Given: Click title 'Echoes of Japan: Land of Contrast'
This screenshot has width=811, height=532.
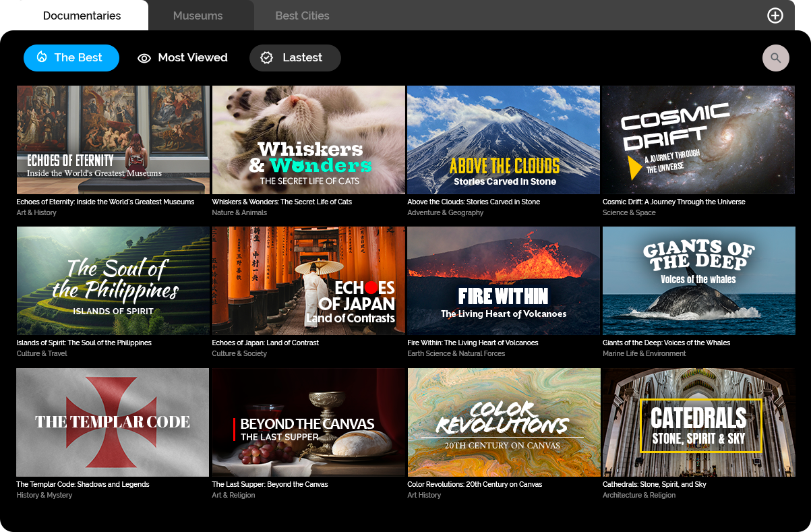Looking at the screenshot, I should tap(266, 343).
